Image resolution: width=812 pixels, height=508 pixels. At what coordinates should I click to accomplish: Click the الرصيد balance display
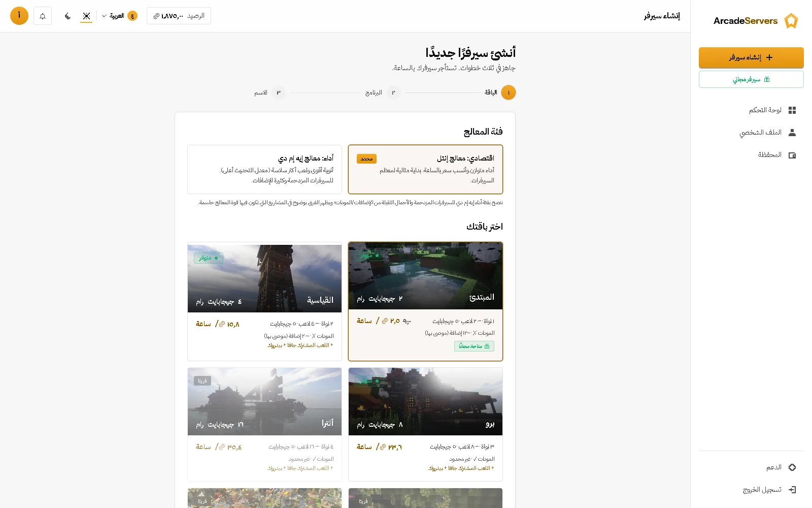[x=179, y=16]
